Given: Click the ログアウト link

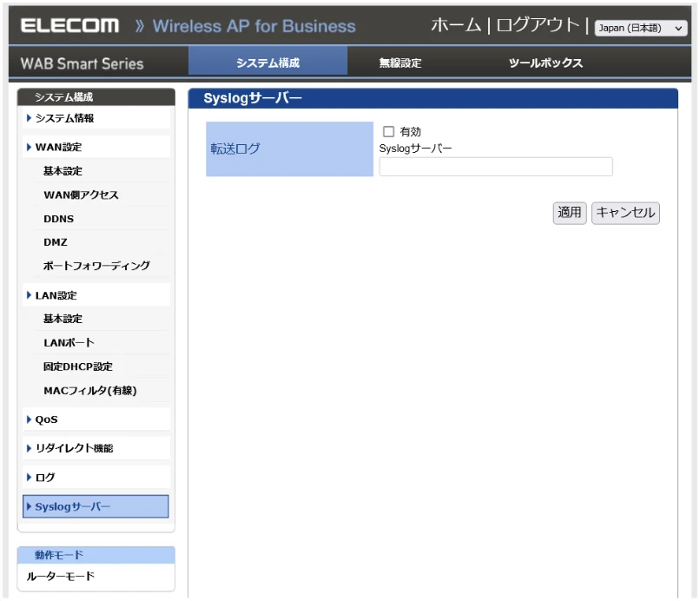Looking at the screenshot, I should pos(538,25).
